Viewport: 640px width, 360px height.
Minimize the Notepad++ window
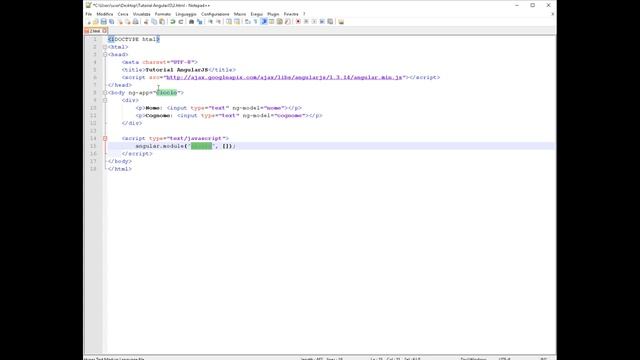point(517,5)
